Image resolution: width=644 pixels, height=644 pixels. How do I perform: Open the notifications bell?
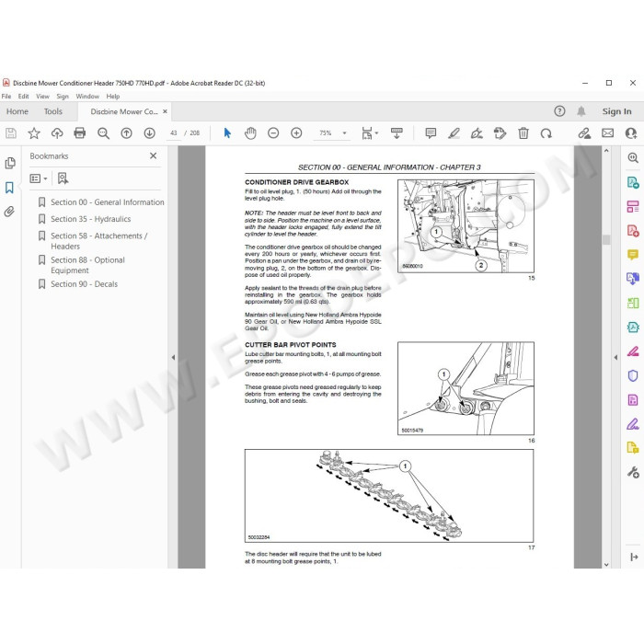coord(581,111)
